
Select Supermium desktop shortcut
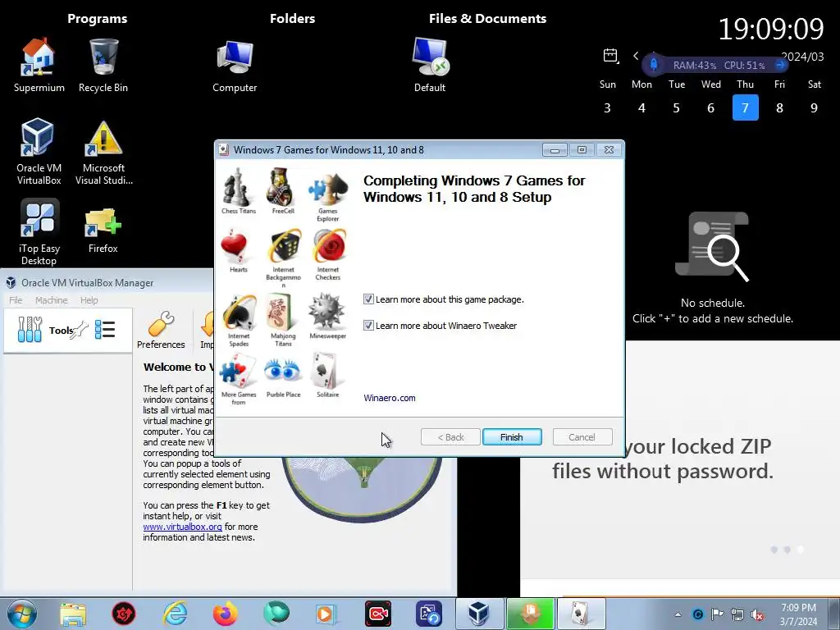39,65
